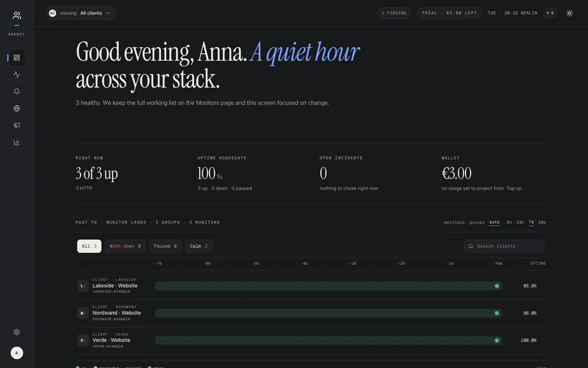The image size is (588, 368).
Task: Select the With down 0 filter
Action: click(x=125, y=247)
